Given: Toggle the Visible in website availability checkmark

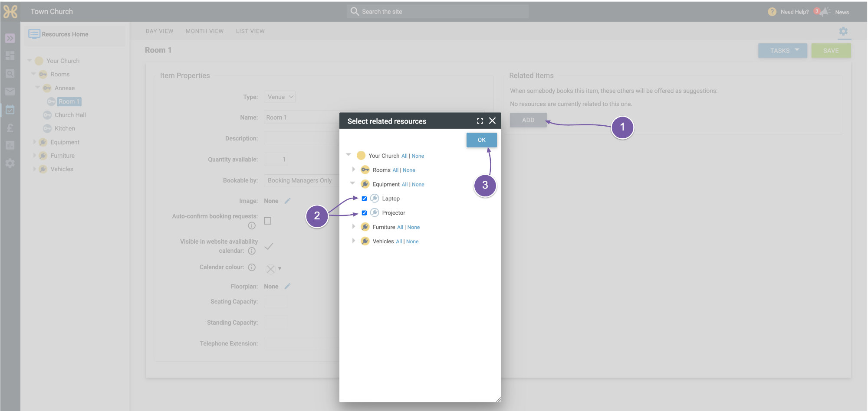Looking at the screenshot, I should point(269,246).
